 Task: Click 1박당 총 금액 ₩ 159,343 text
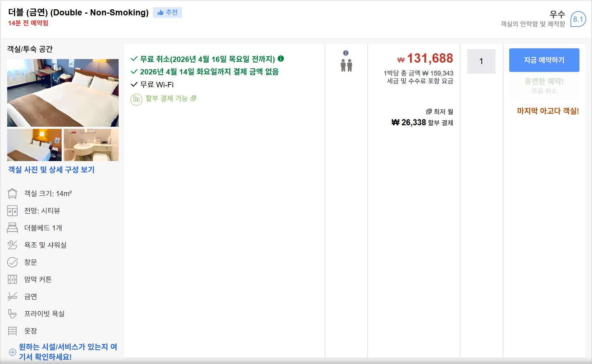[x=418, y=73]
